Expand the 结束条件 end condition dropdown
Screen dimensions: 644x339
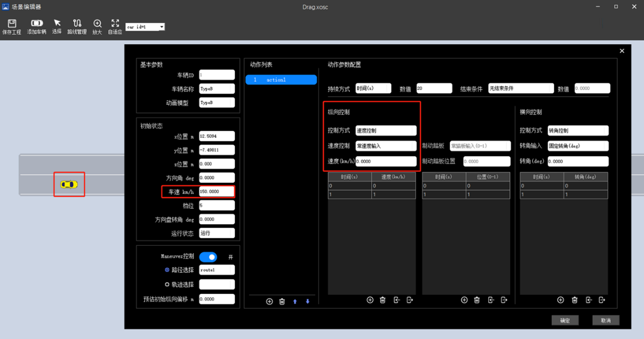click(x=521, y=88)
